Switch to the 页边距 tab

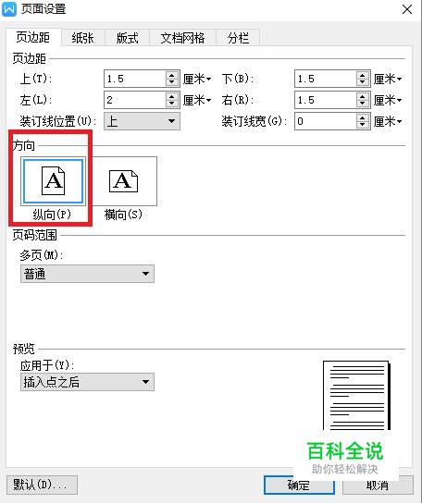(x=33, y=38)
